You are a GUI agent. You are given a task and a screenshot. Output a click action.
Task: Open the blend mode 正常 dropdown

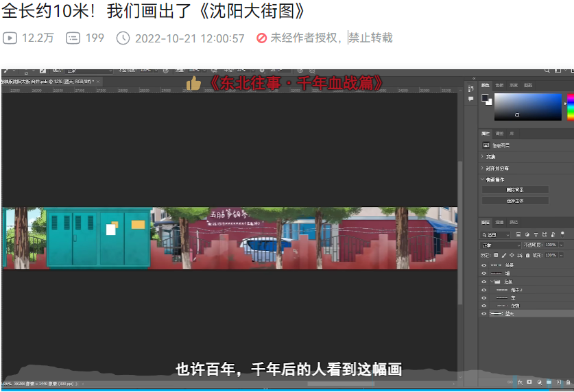coord(501,245)
